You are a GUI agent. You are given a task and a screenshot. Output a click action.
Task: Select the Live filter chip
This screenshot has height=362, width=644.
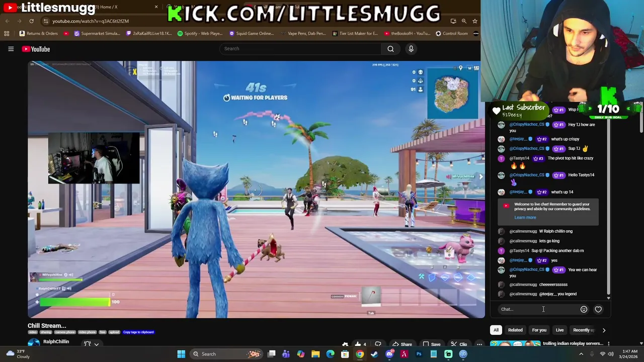[559, 330]
